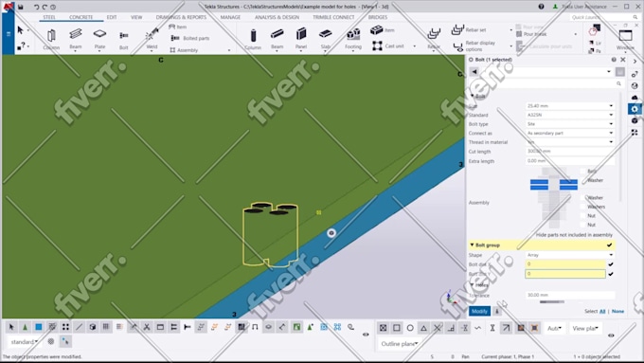Open the Shape dropdown showing Array

click(x=570, y=255)
